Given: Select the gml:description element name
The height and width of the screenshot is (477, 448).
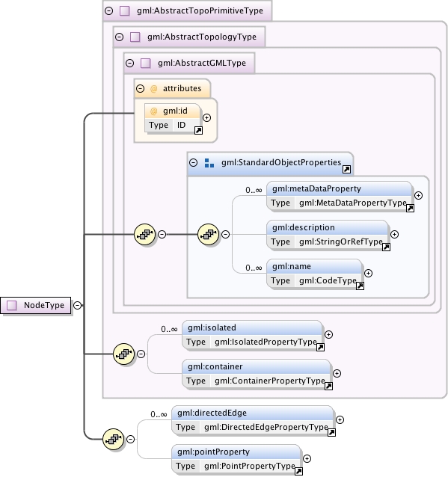Looking at the screenshot, I should coord(304,227).
